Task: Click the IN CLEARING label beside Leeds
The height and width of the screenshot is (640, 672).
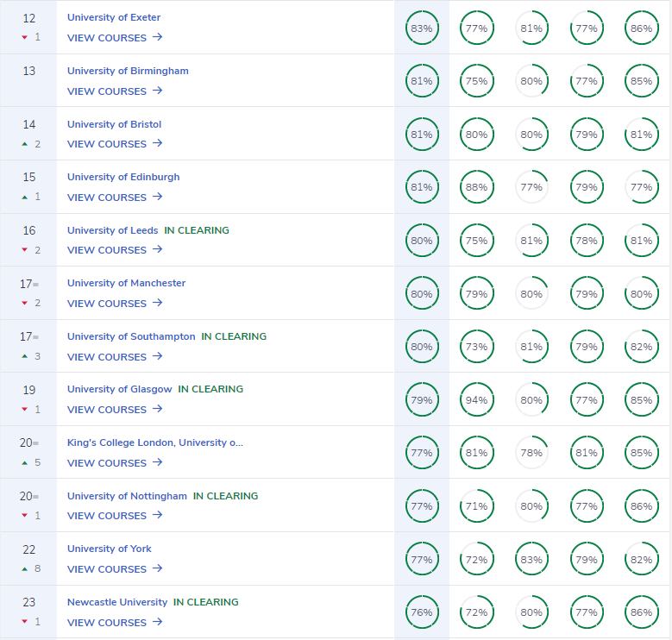Action: click(197, 230)
